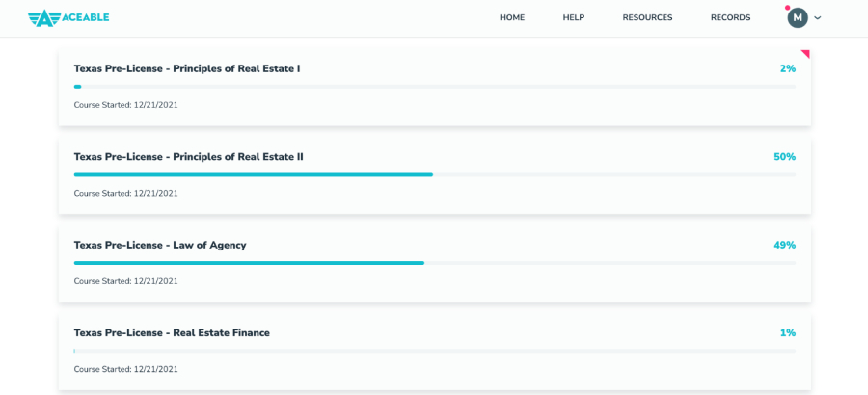Click the 50% completion label
Viewport: 868px width, 395px height.
(x=784, y=157)
